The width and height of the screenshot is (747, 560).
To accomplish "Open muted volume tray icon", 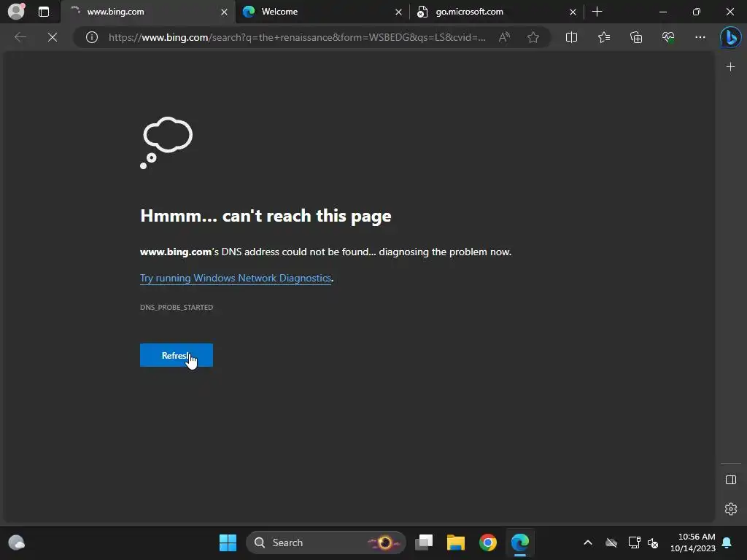I will [653, 542].
